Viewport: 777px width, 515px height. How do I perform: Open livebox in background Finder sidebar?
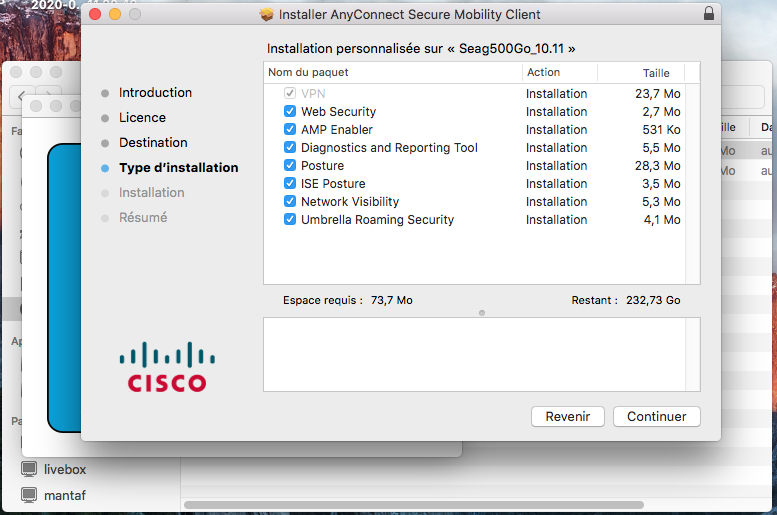(64, 469)
